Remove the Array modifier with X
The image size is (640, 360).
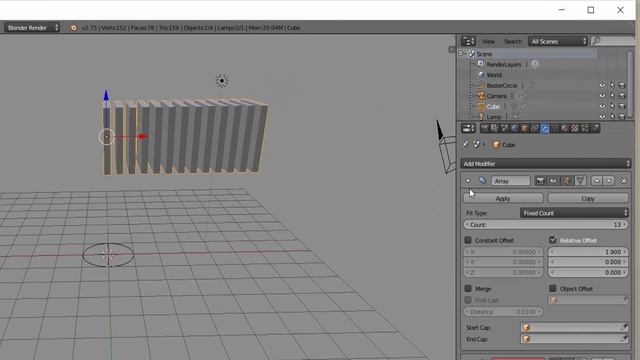(x=624, y=181)
